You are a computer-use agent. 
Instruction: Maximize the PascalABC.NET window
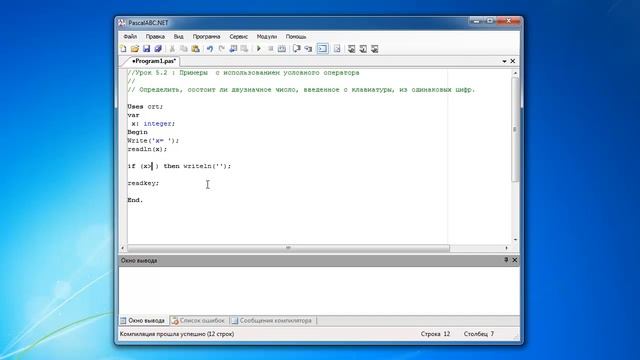[489, 21]
